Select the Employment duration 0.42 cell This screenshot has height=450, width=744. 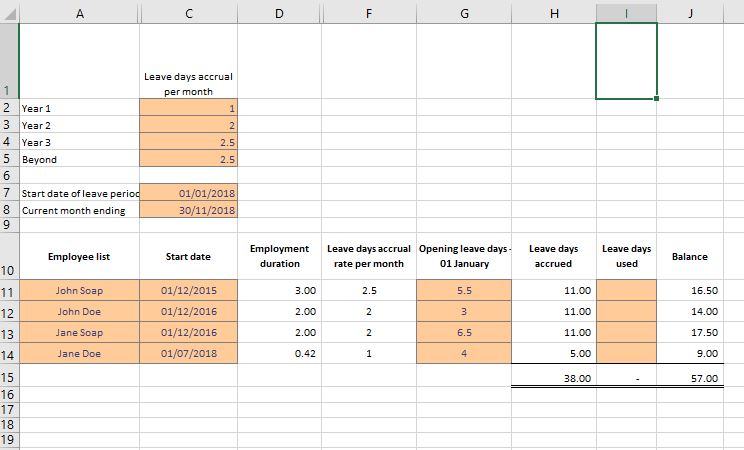pos(279,353)
